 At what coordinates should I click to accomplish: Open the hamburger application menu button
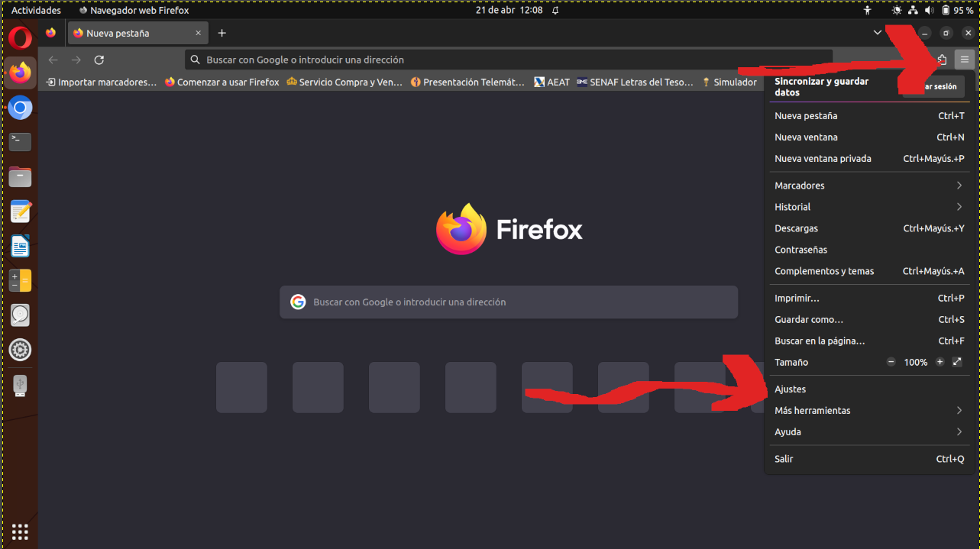pos(965,60)
